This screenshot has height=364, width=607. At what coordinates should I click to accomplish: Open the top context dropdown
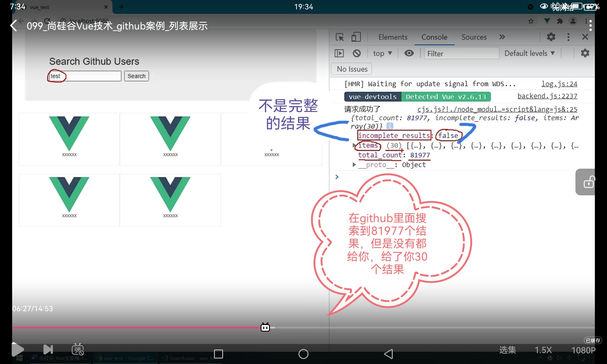tap(382, 53)
